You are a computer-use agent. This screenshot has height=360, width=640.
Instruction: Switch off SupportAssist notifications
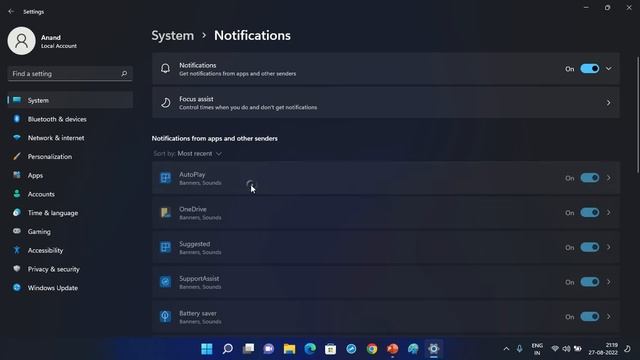click(x=590, y=282)
